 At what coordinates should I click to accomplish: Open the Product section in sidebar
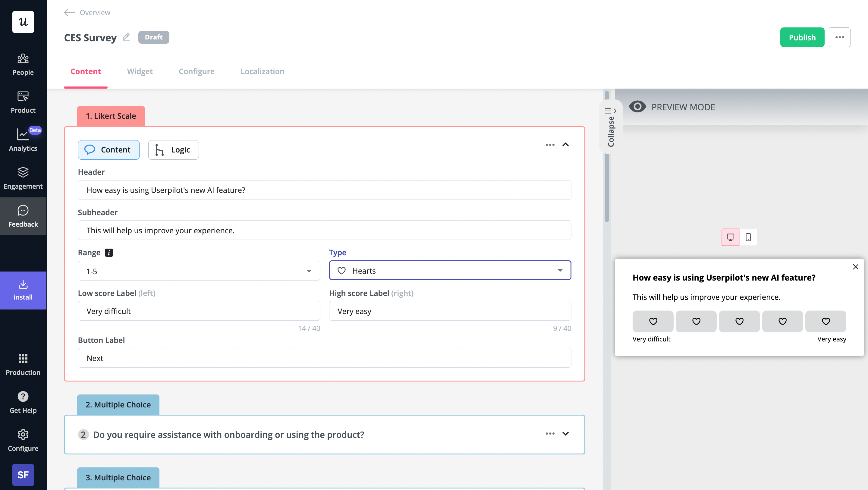[23, 102]
